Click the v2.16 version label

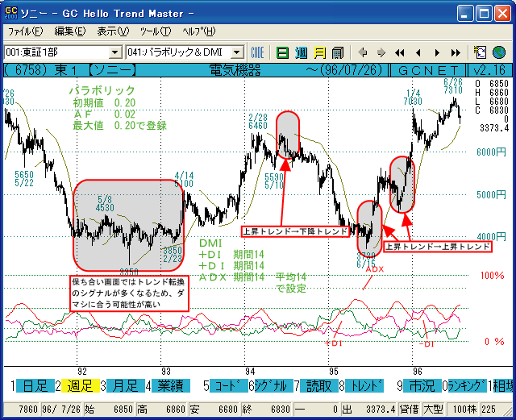[489, 70]
